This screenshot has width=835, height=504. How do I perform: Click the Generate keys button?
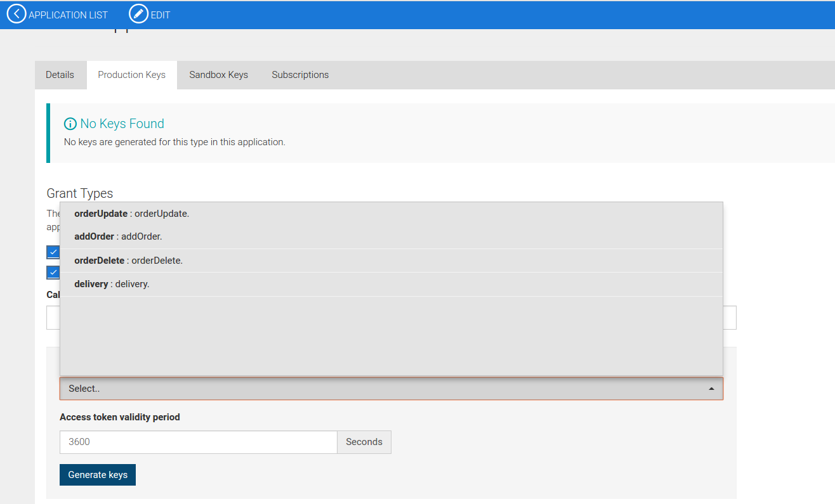[x=97, y=474]
